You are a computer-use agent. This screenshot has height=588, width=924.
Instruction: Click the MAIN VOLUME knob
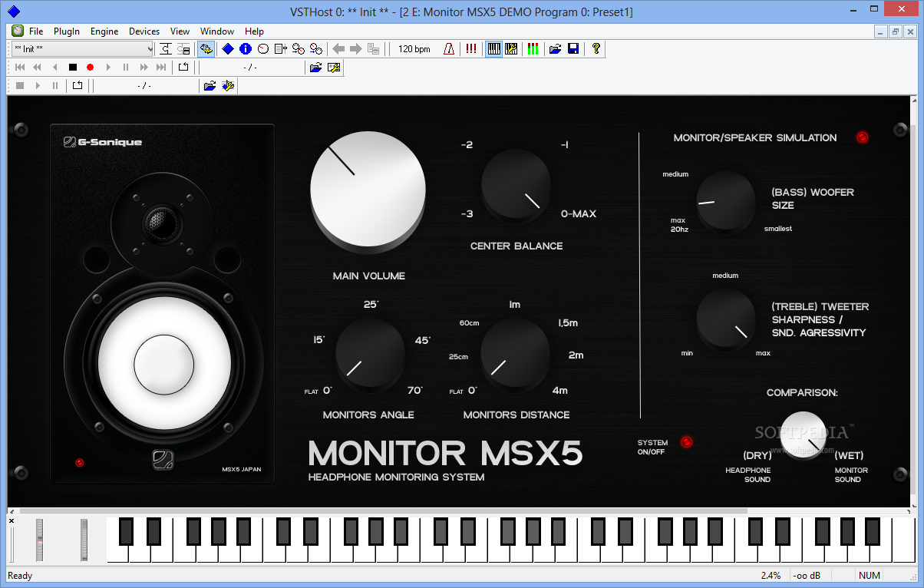click(368, 189)
